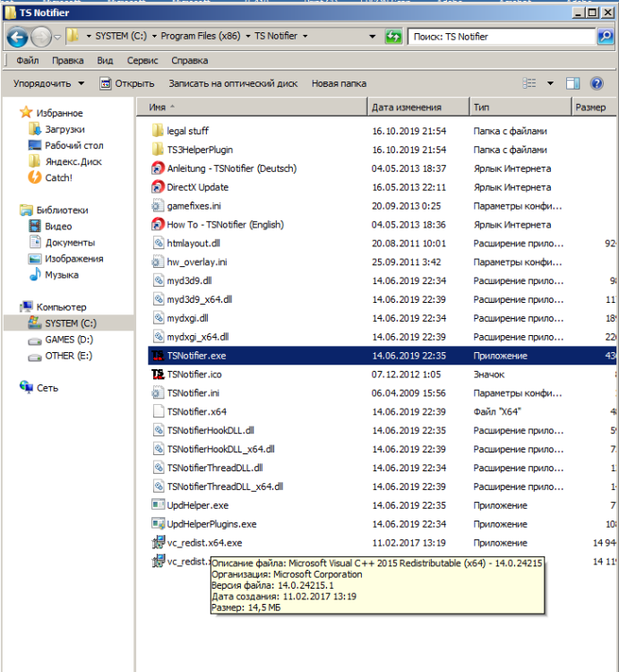The image size is (619, 672).
Task: Click the SYSTEM (C:) breadcrumb segment
Action: tap(121, 36)
